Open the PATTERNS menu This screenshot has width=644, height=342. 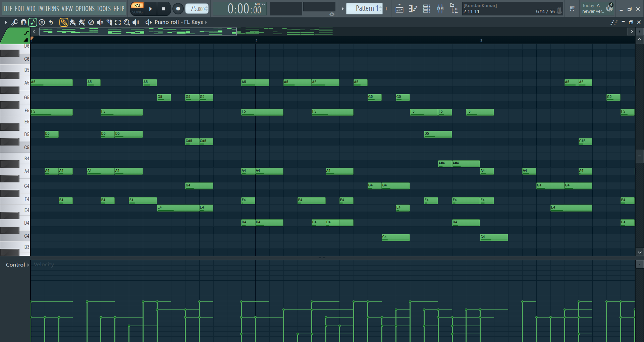49,9
